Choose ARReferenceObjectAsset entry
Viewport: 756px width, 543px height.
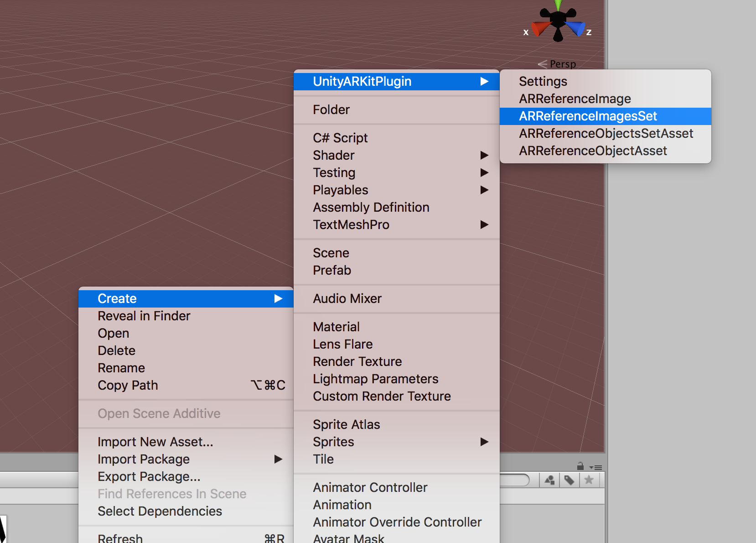coord(606,151)
